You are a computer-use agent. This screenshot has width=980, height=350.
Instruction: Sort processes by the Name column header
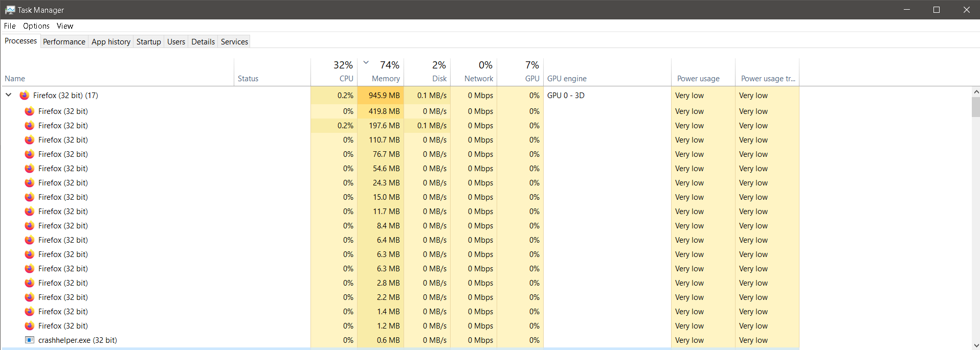118,72
